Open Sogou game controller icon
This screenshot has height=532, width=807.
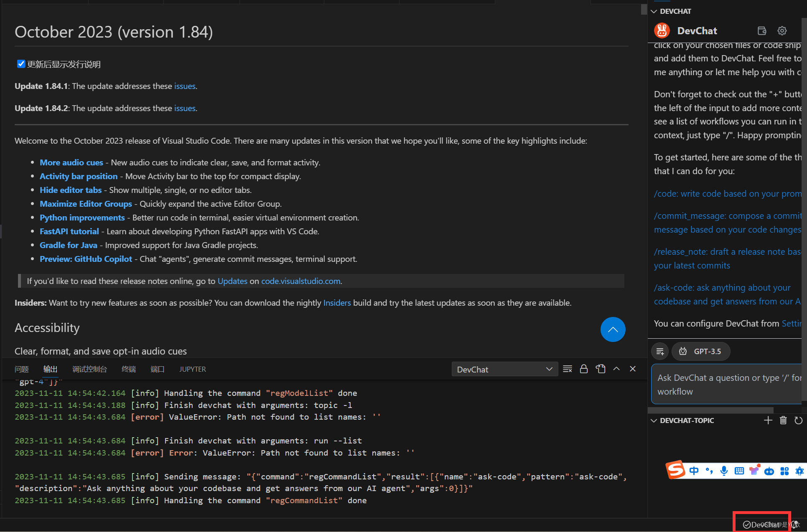(769, 471)
